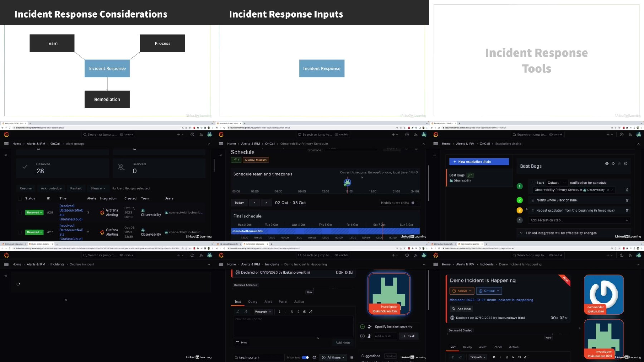Viewport: 644px width, 362px height.
Task: Open Resolved status dropdown for #27
Action: click(x=34, y=232)
